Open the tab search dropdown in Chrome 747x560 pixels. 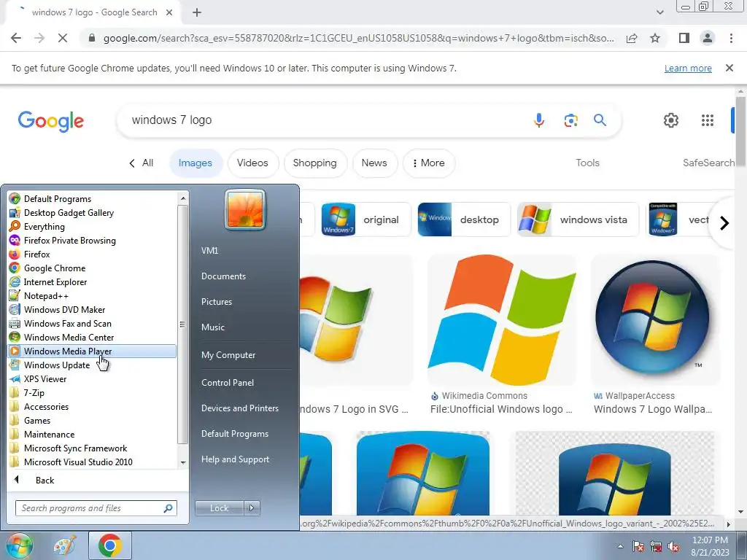pos(659,12)
